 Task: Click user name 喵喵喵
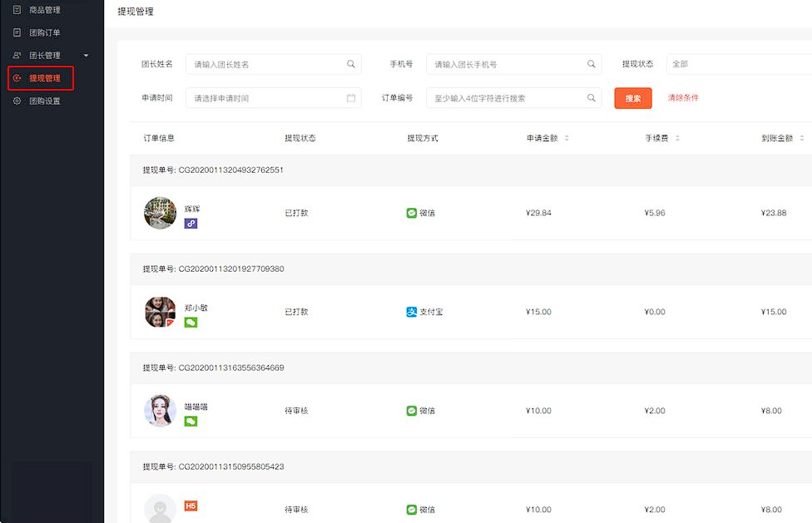(196, 407)
